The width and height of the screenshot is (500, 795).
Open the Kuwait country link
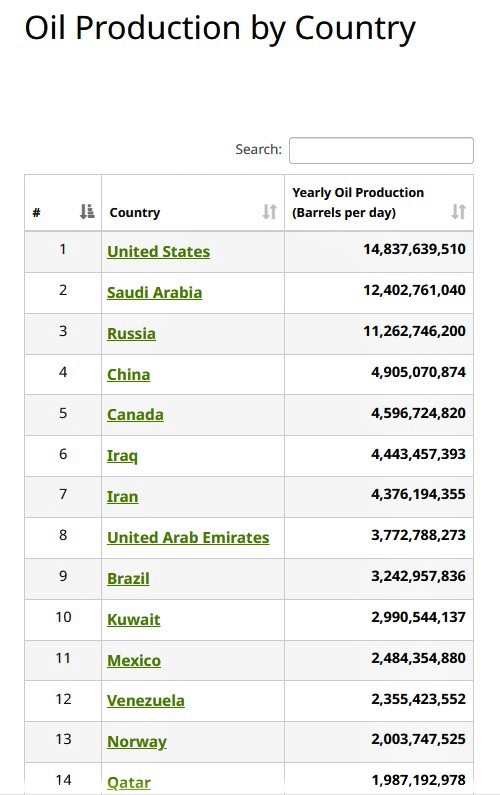(133, 620)
